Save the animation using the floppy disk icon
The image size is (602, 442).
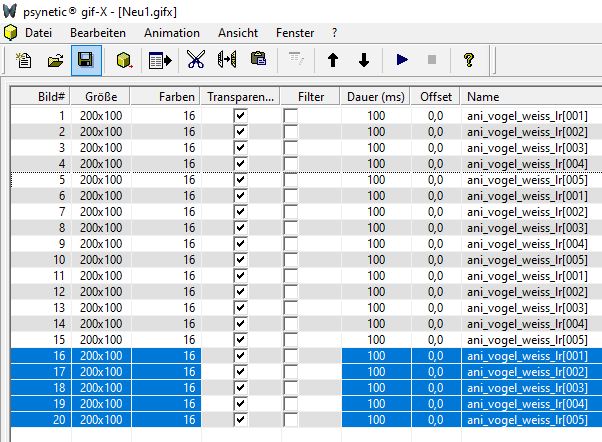coord(85,60)
